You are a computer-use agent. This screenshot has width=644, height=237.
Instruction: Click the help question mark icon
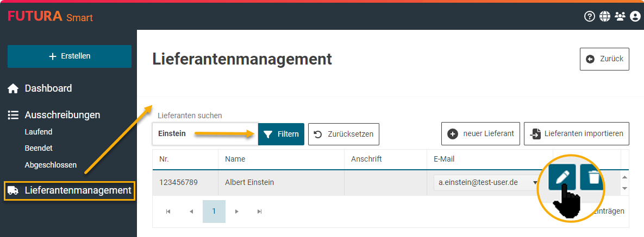590,16
